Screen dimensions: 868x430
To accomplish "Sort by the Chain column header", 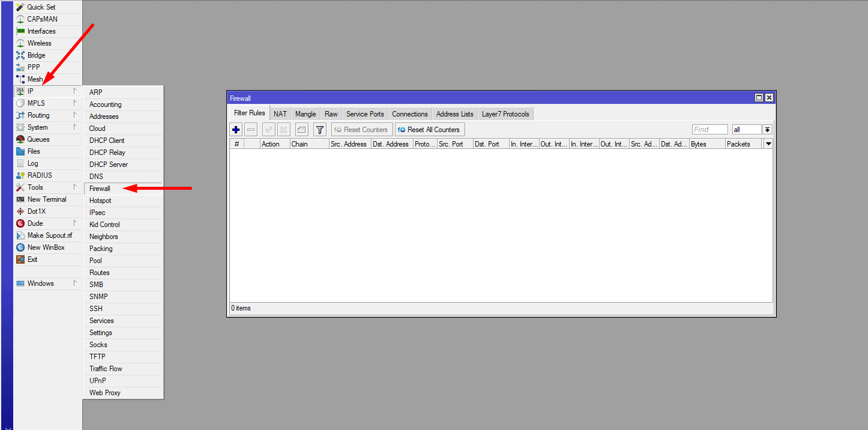I will pyautogui.click(x=309, y=144).
